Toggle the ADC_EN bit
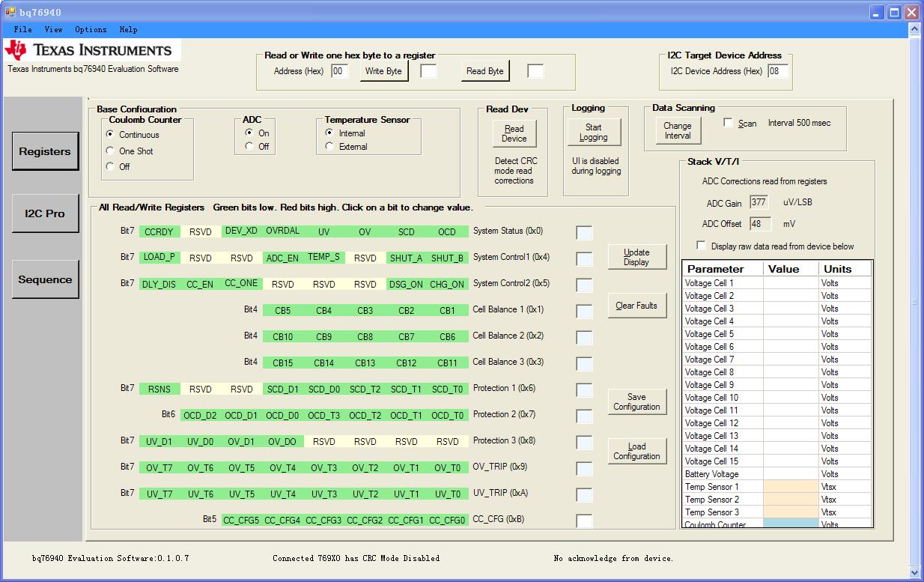 click(283, 258)
